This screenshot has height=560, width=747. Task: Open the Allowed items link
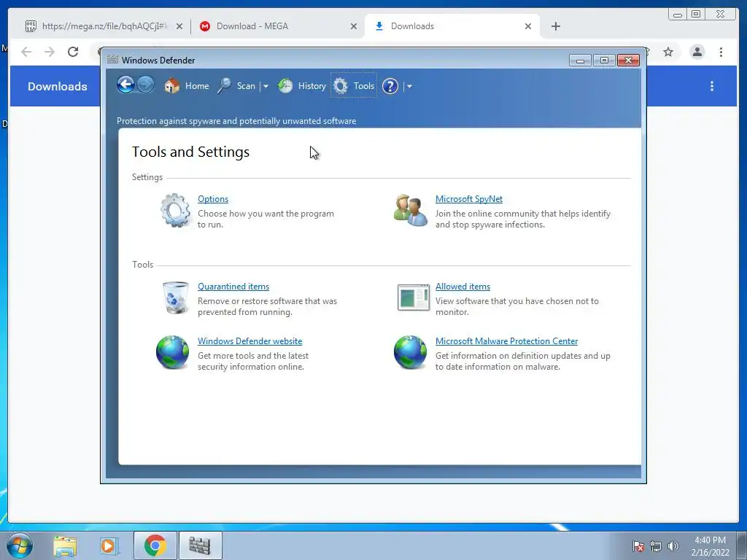point(462,287)
